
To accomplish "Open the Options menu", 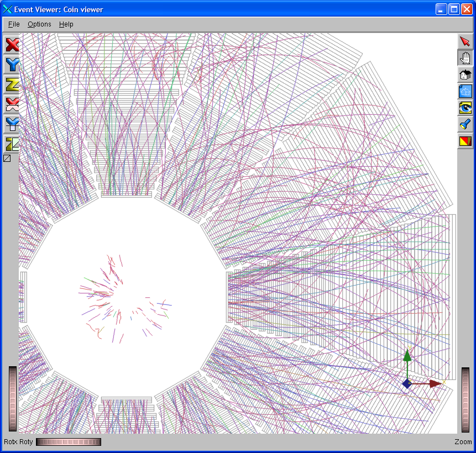I will click(x=39, y=24).
